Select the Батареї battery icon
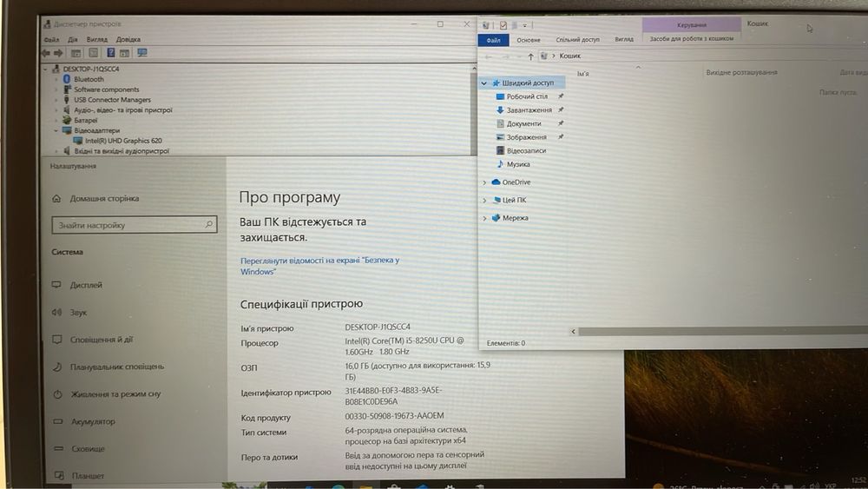The height and width of the screenshot is (489, 868). pos(67,120)
